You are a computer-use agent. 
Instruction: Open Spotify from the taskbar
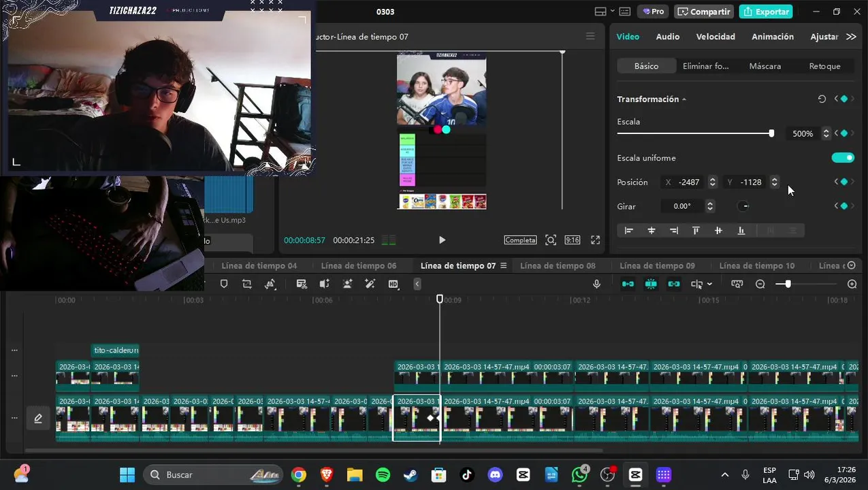[x=383, y=475]
